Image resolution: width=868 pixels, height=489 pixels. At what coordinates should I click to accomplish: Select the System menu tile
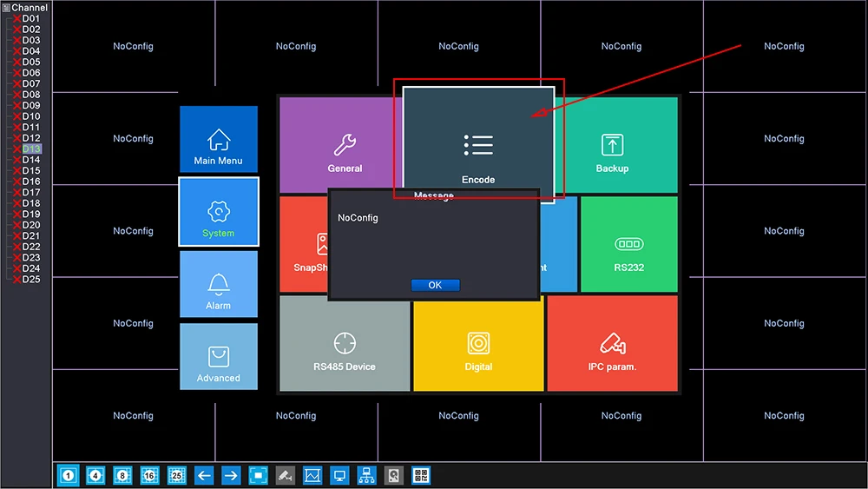219,212
